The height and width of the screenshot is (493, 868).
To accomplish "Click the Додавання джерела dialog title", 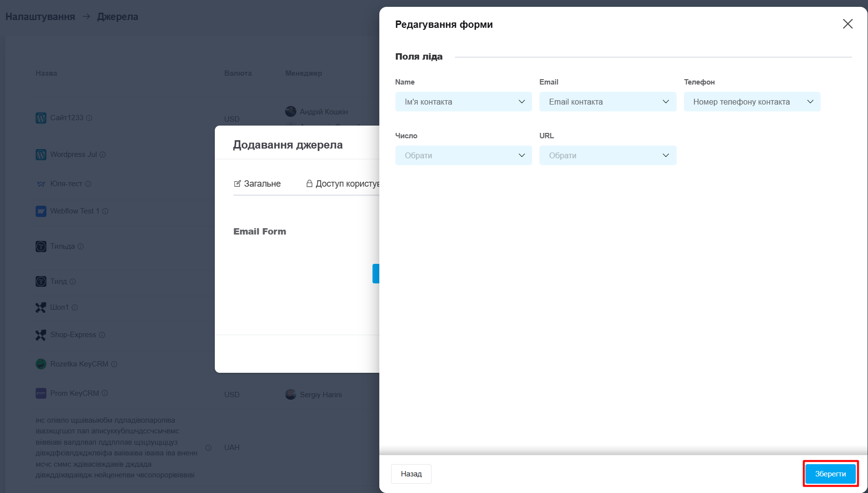I will pos(288,145).
